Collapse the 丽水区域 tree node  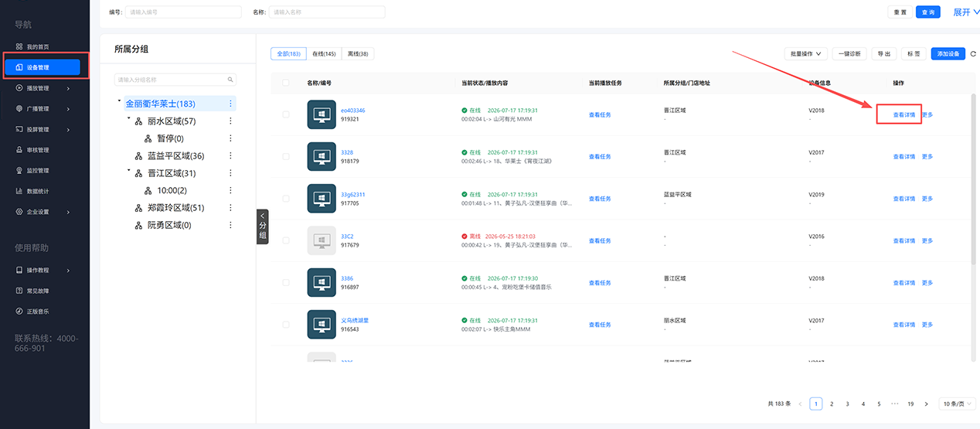coord(128,119)
